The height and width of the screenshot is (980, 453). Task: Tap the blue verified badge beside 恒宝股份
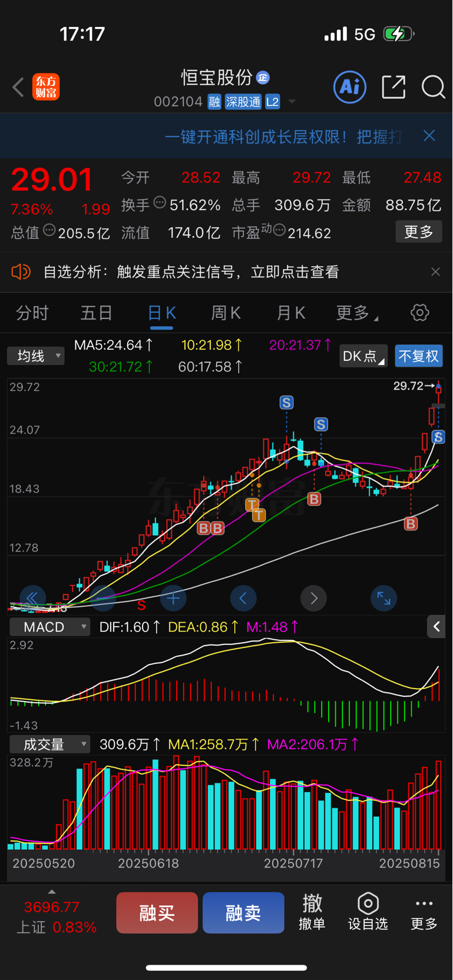coord(263,77)
